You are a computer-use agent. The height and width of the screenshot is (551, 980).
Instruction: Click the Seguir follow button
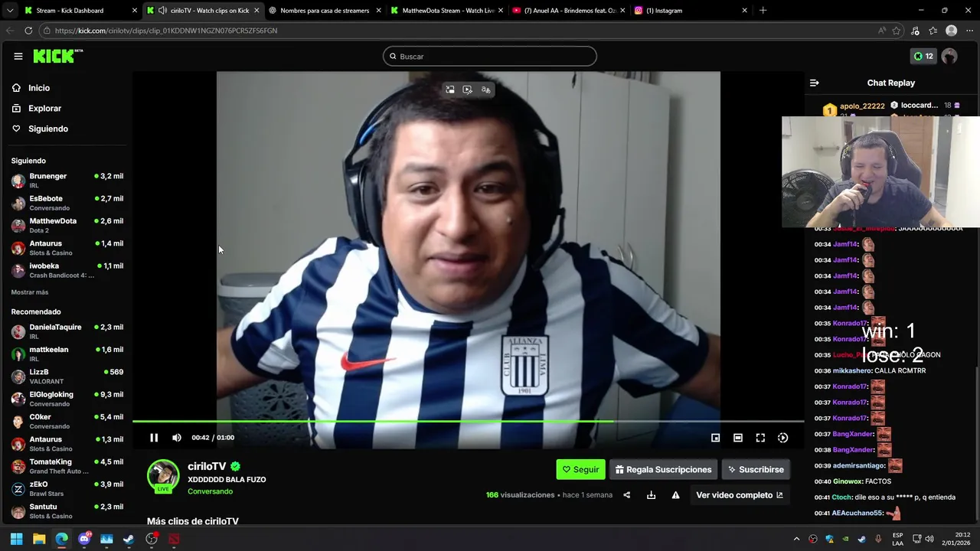click(x=580, y=470)
